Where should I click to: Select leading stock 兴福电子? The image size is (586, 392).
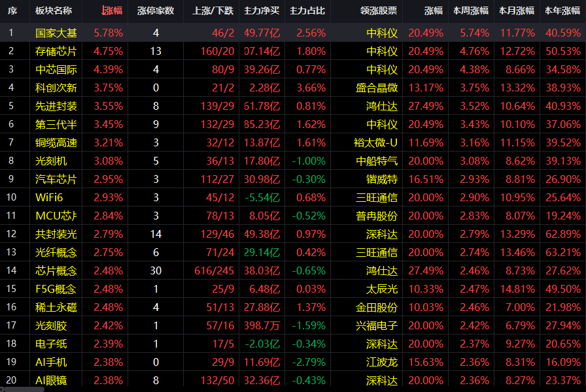377,325
